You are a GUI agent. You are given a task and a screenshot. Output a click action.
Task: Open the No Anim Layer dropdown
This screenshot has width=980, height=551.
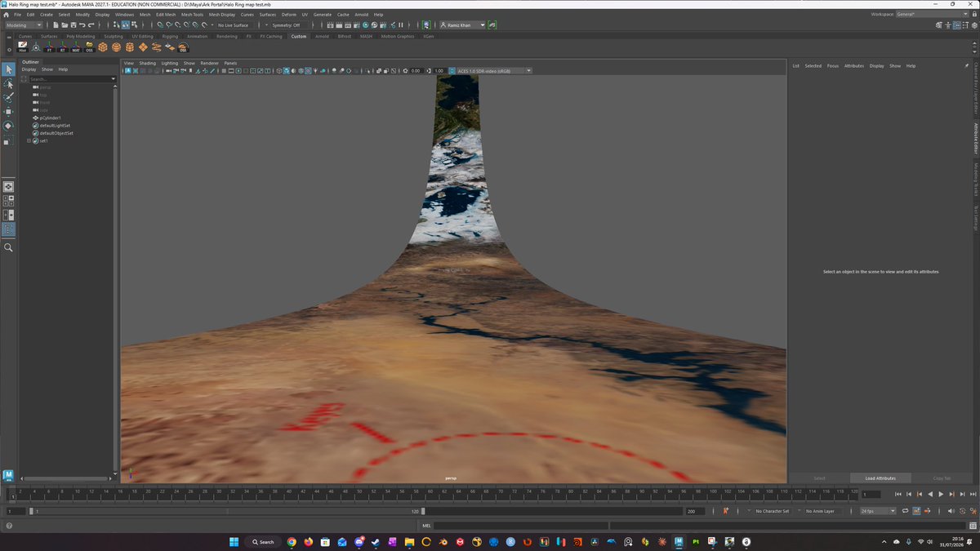point(823,511)
